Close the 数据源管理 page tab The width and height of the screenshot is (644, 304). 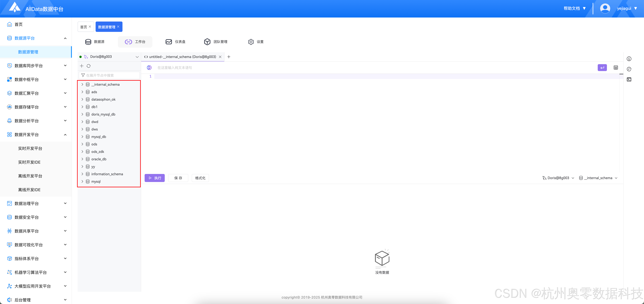[x=118, y=27]
